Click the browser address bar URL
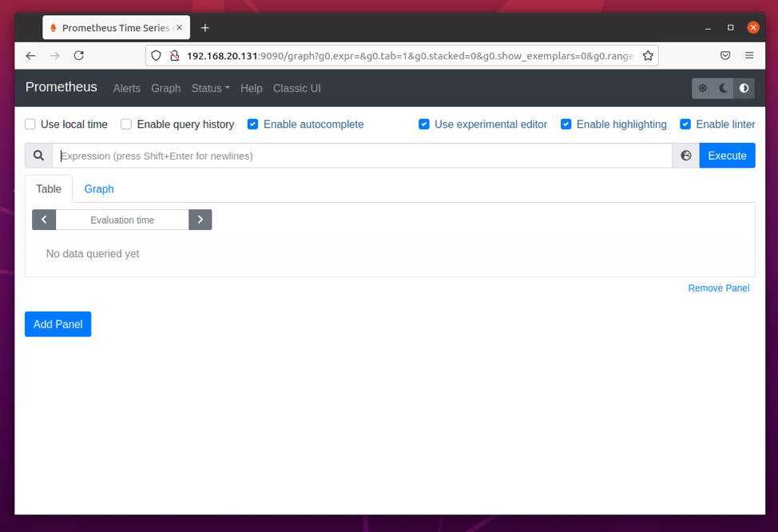778x532 pixels. pyautogui.click(x=411, y=56)
